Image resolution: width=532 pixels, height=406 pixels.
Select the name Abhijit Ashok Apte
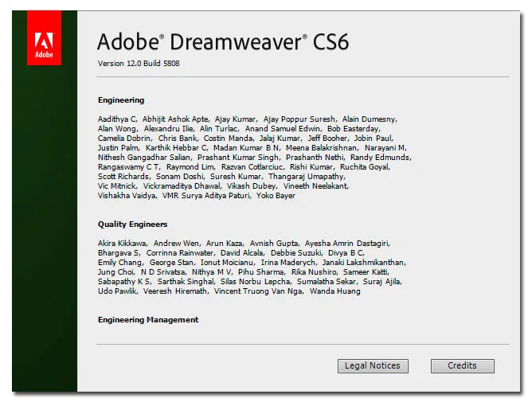click(175, 119)
